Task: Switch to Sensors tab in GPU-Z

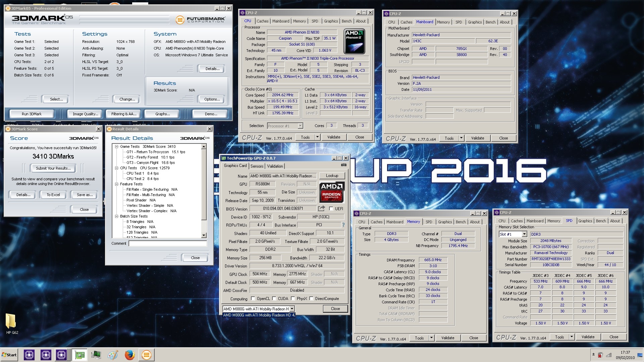Action: 257,166
